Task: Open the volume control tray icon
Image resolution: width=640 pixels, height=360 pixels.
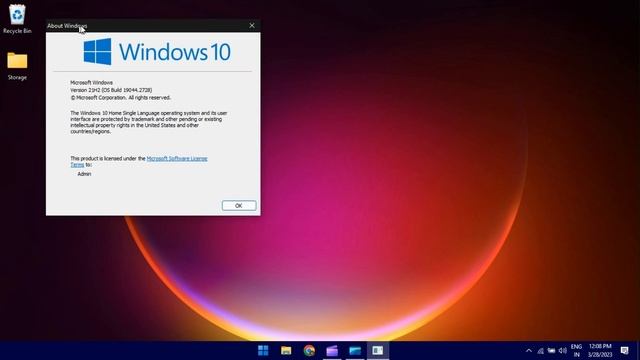Action: tap(562, 351)
